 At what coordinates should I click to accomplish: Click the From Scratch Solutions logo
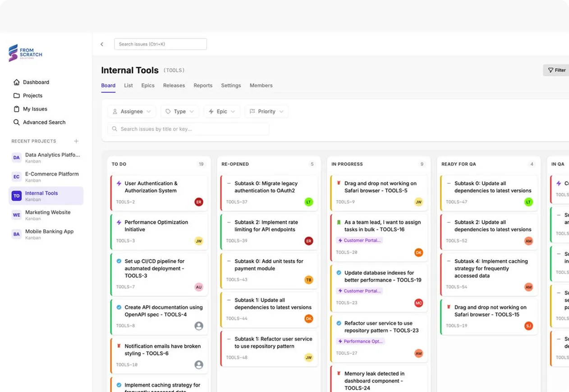pyautogui.click(x=25, y=53)
